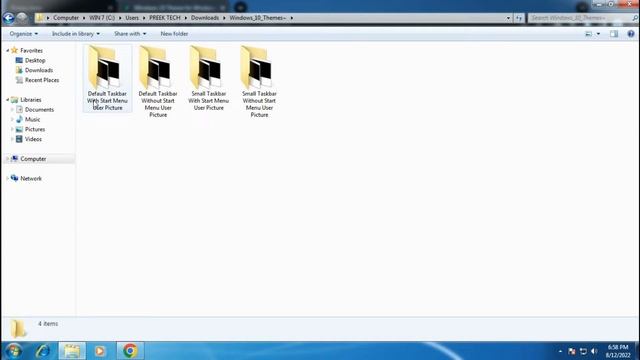This screenshot has height=360, width=640.
Task: Click Users in the address breadcrumb
Action: click(x=132, y=18)
